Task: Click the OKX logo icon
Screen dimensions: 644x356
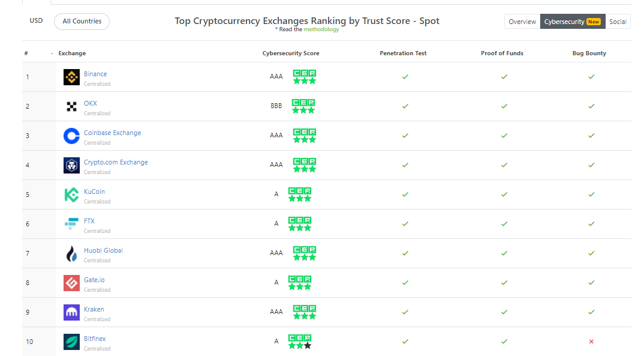Action: click(71, 106)
